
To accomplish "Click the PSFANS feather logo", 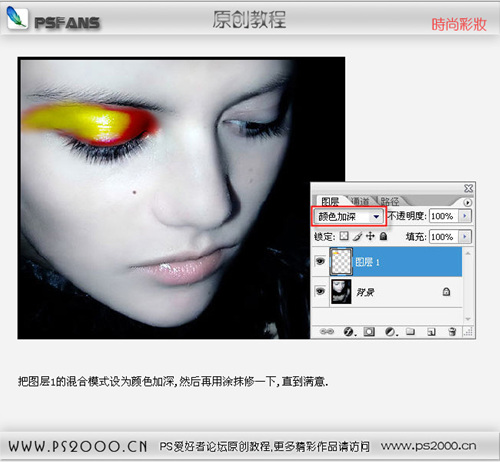I will coord(17,18).
